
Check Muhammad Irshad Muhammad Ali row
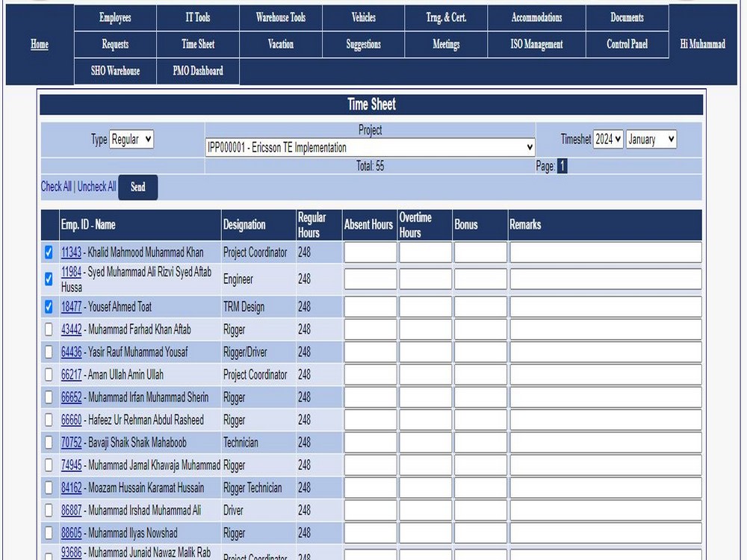click(49, 511)
